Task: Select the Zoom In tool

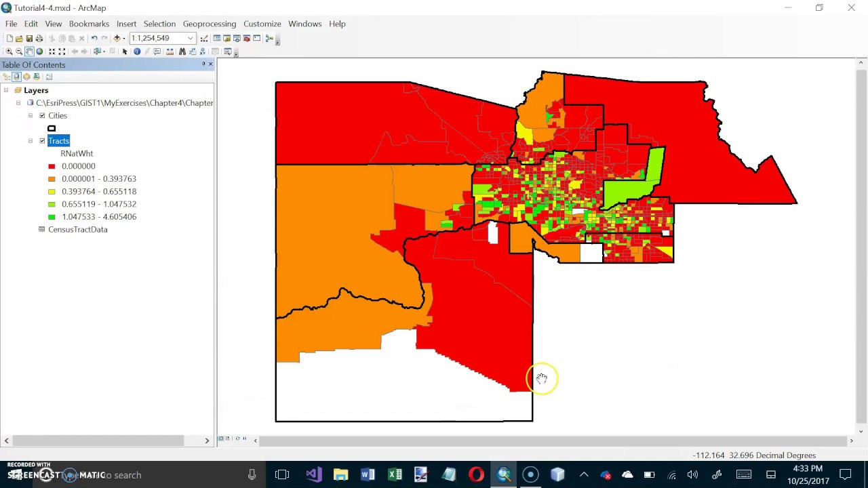Action: [x=9, y=52]
